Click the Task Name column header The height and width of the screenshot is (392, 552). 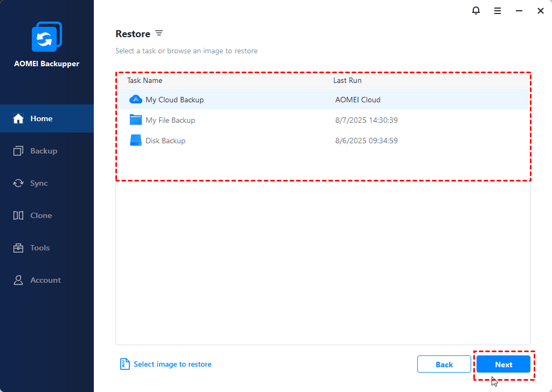(x=144, y=81)
